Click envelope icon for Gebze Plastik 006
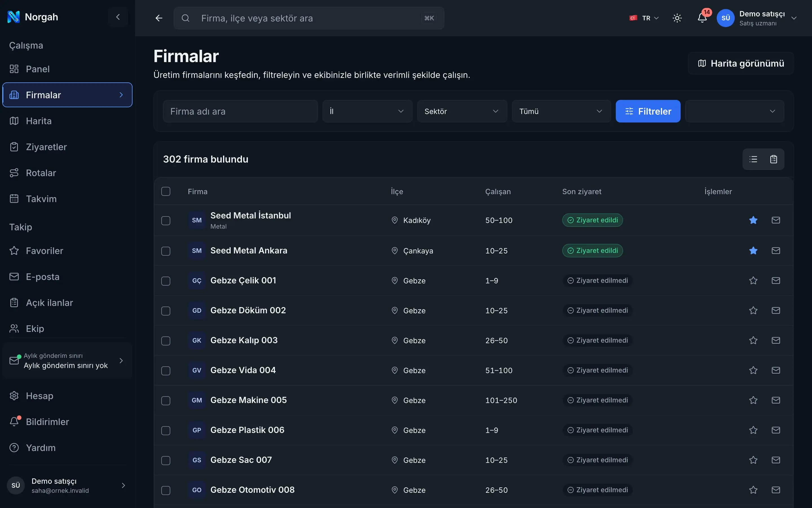This screenshot has height=508, width=812. click(x=776, y=430)
